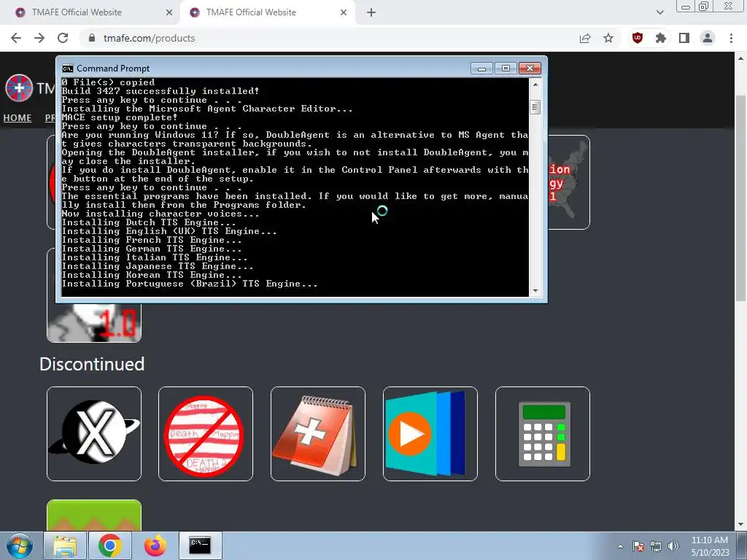Open the green product tile below Discontinued

[94, 515]
